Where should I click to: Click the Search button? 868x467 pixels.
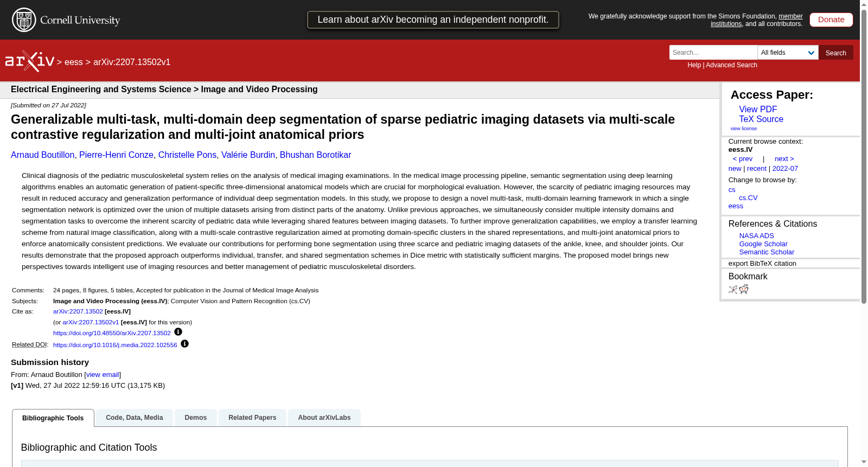point(835,53)
